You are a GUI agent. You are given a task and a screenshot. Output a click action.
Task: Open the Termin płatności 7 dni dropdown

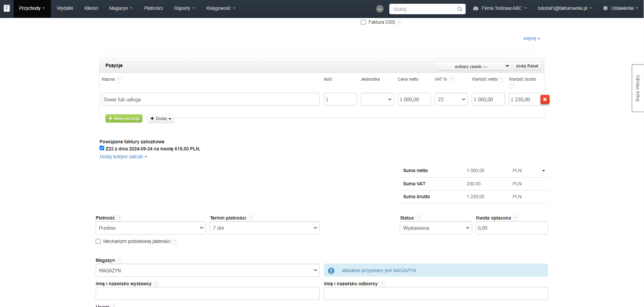265,228
